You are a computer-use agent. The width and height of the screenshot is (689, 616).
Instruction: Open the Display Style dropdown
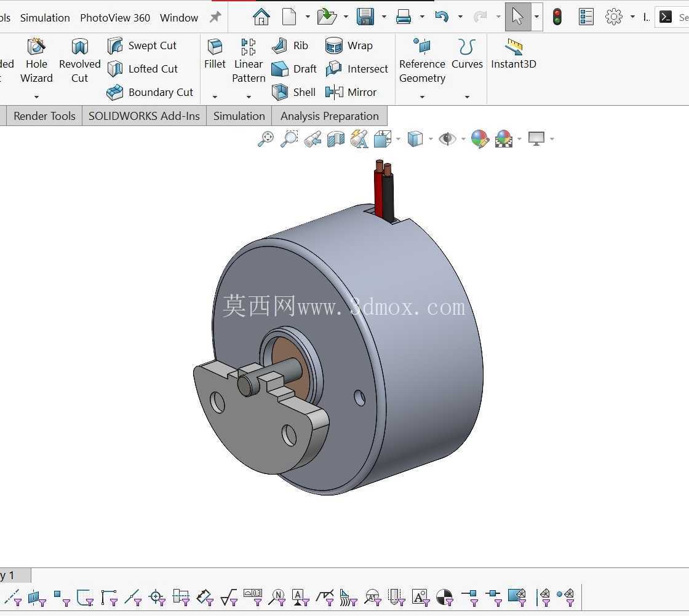[x=430, y=139]
